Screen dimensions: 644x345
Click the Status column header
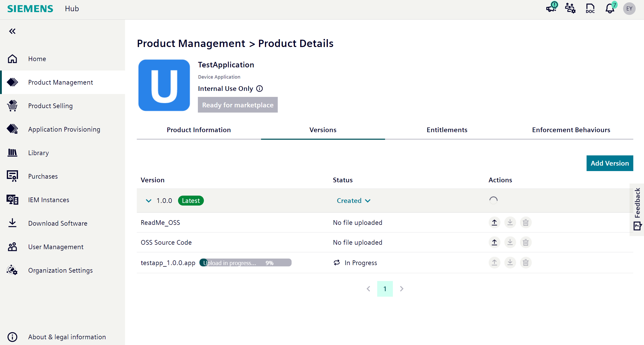point(343,180)
